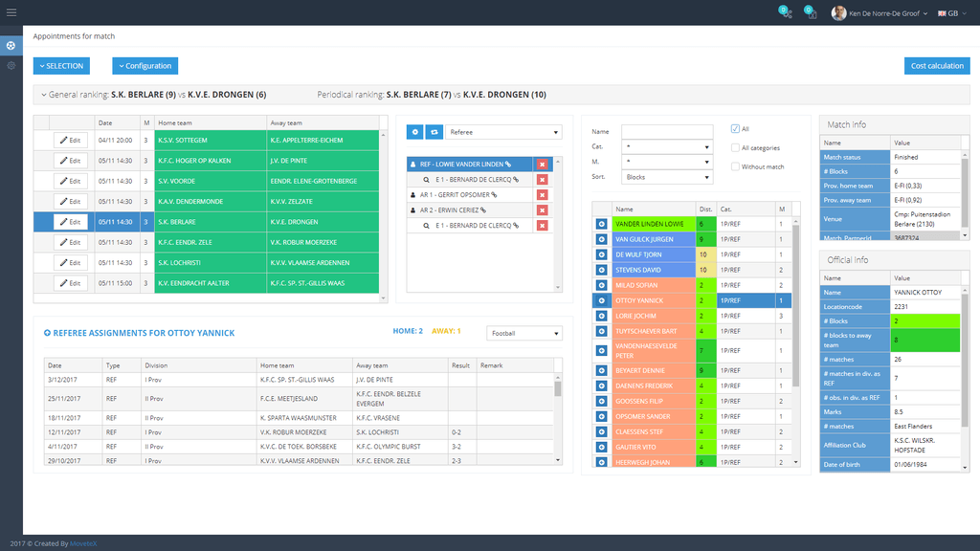Screen dimensions: 980x551
Task: Expand the Configuration menu
Action: [145, 66]
